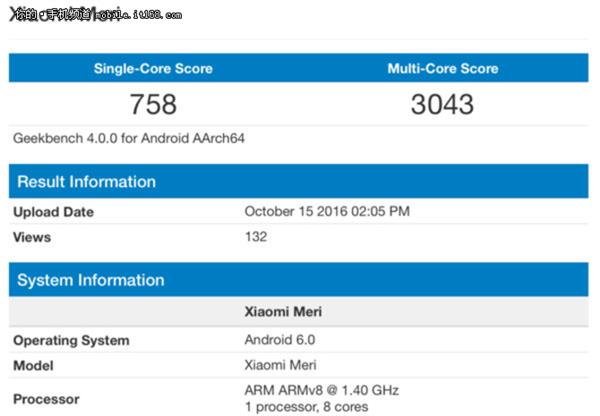Select the 1 processor, 8 cores text
The height and width of the screenshot is (416, 600).
coord(307,406)
